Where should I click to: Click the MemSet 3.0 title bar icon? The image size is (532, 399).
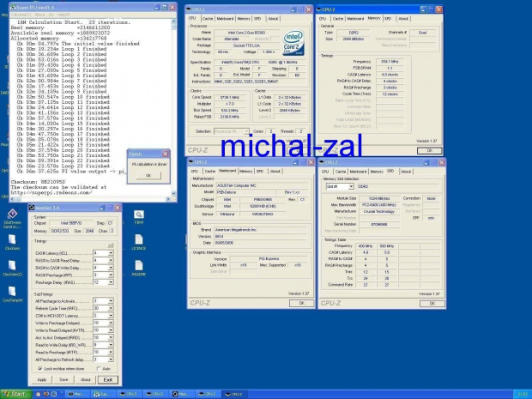[32, 208]
